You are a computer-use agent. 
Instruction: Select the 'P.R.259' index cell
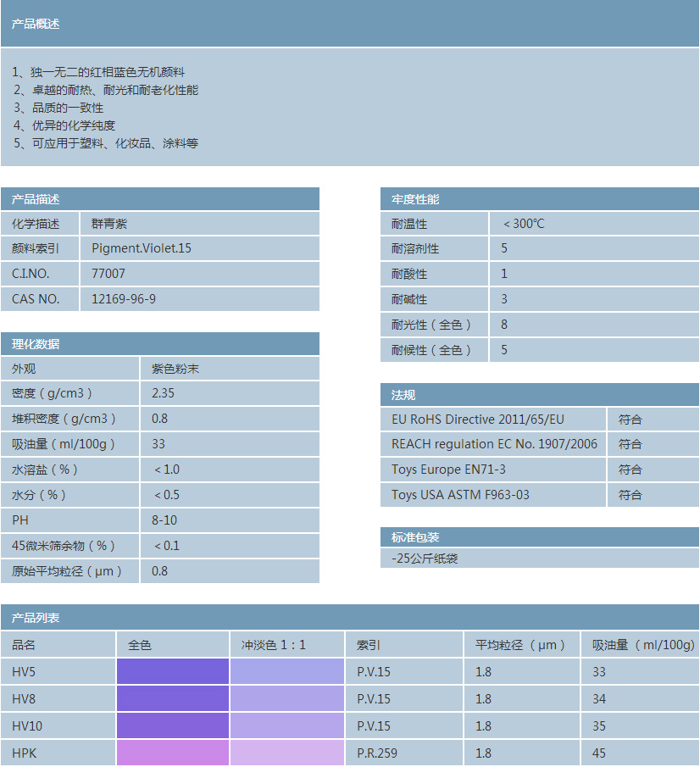tap(376, 753)
